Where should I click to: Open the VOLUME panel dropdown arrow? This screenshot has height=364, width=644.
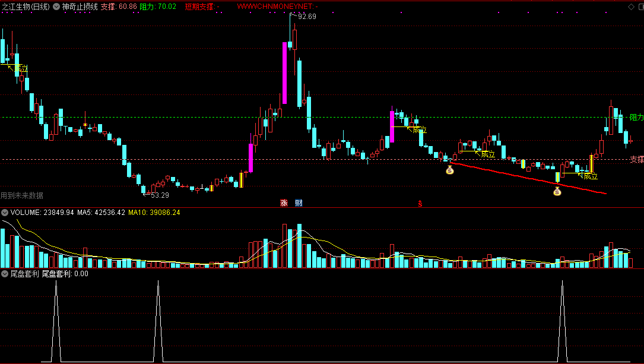click(5, 213)
